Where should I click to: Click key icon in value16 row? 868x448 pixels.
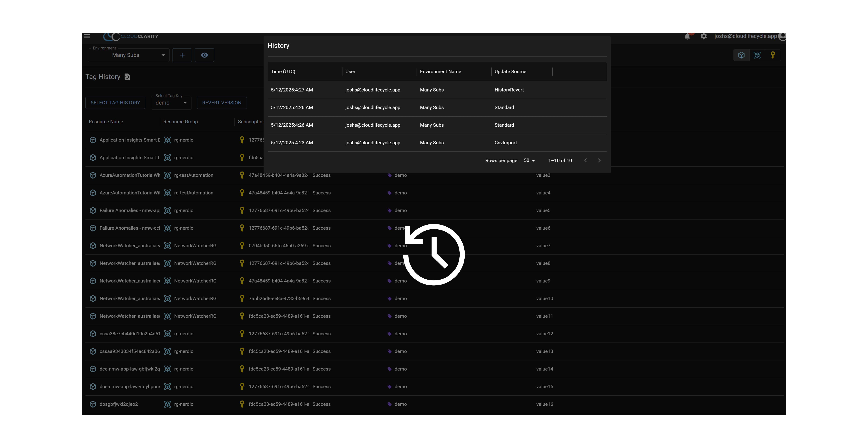coord(242,404)
